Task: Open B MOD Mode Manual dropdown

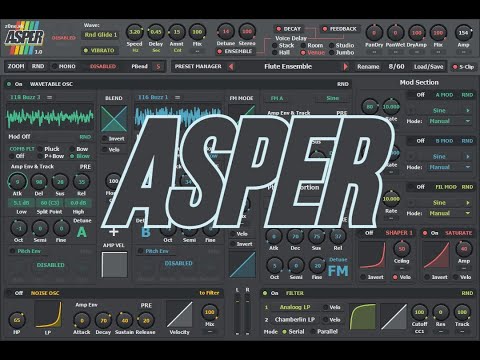Action: pos(449,167)
